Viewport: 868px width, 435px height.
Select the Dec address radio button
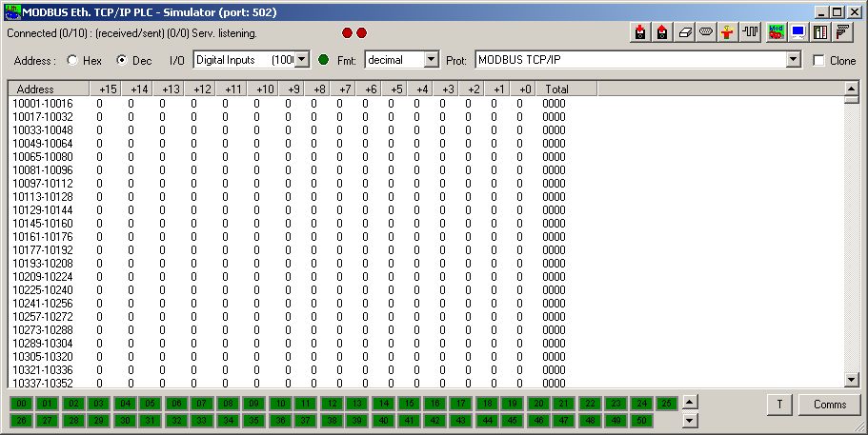[x=121, y=60]
